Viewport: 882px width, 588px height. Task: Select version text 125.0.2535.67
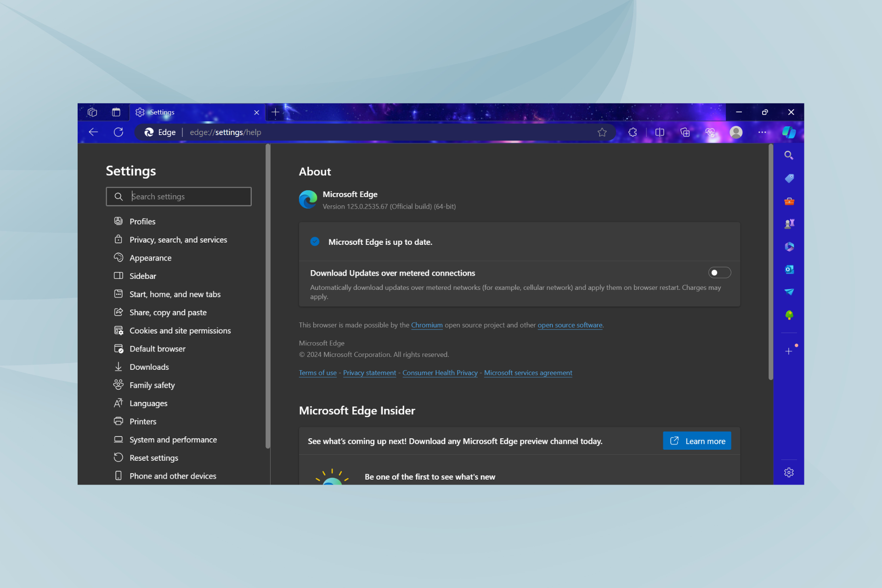click(x=367, y=207)
